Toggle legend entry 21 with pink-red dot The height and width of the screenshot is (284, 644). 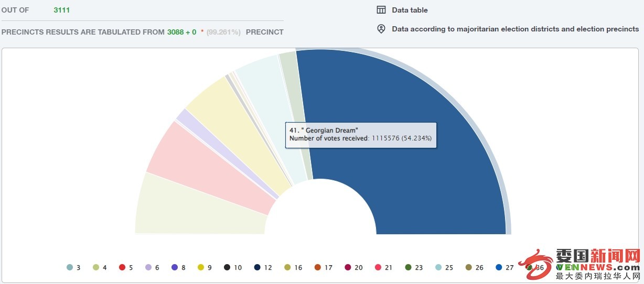pyautogui.click(x=383, y=267)
